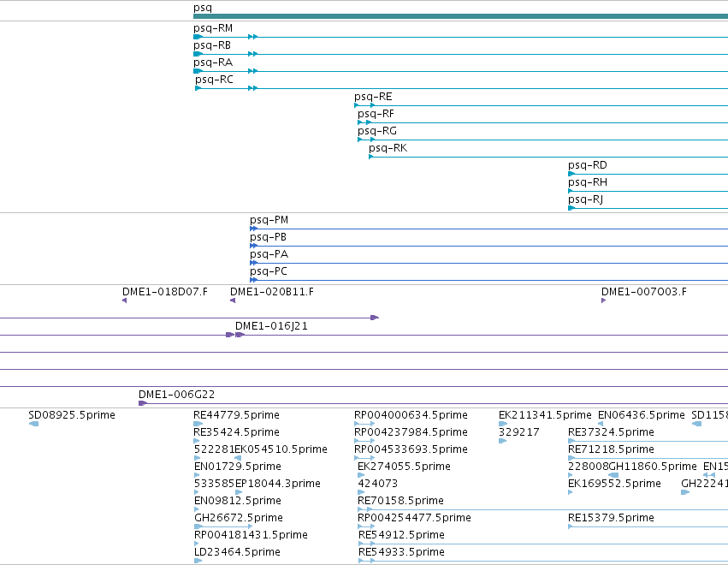Image resolution: width=728 pixels, height=565 pixels.
Task: Click the DME1-020B11.F feature label
Action: pyautogui.click(x=272, y=292)
